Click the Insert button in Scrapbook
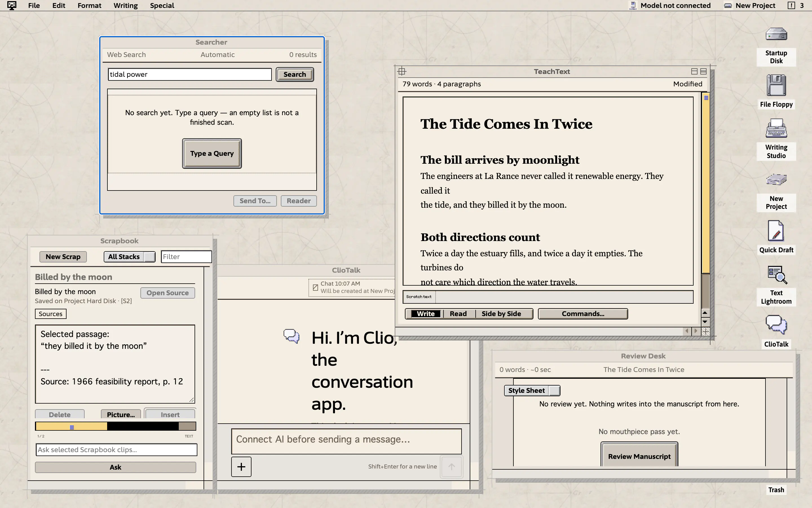This screenshot has height=508, width=812. tap(170, 414)
